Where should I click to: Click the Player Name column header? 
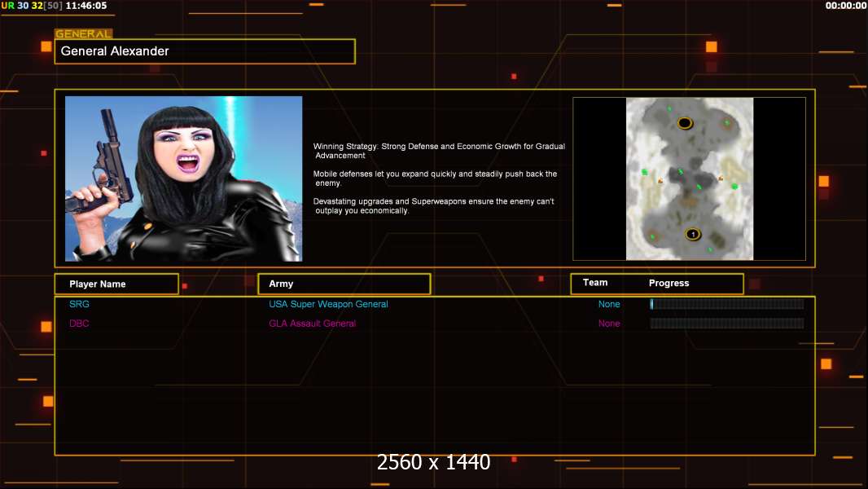pos(116,284)
